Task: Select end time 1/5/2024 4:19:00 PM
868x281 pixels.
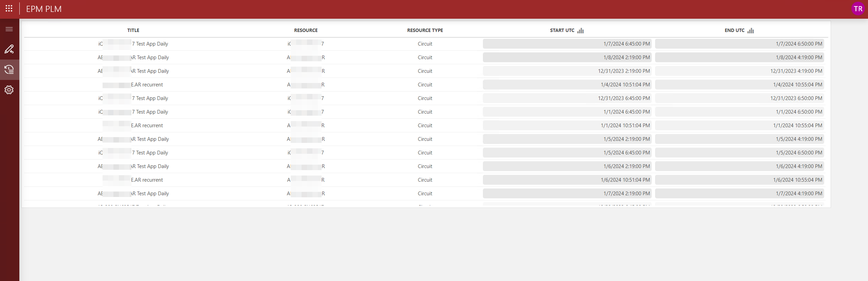Action: tap(739, 139)
